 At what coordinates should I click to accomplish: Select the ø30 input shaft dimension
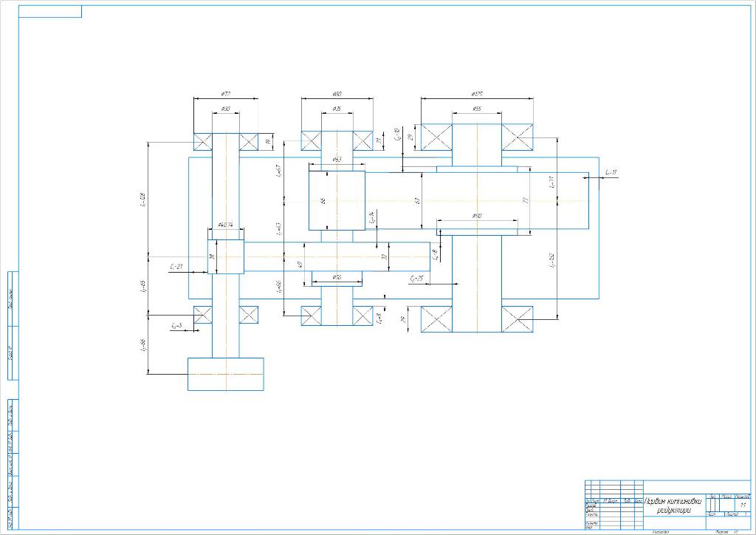[x=225, y=109]
